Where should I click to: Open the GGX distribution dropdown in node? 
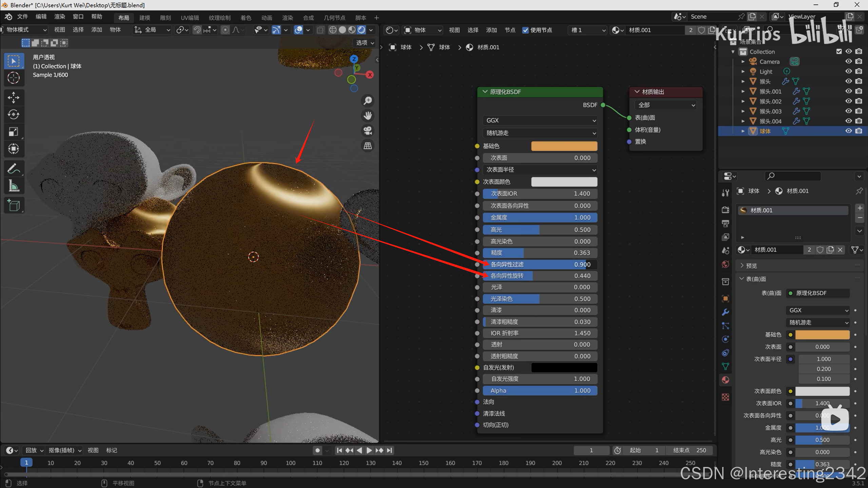pyautogui.click(x=540, y=120)
